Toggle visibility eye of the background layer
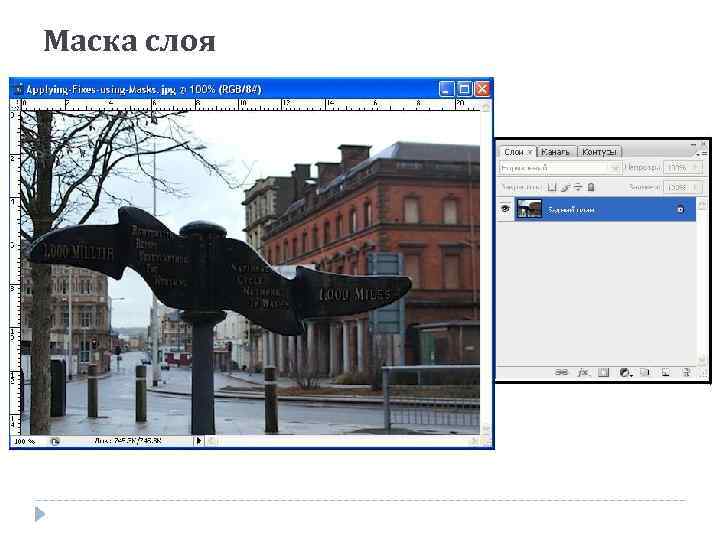The width and height of the screenshot is (720, 540). [505, 209]
